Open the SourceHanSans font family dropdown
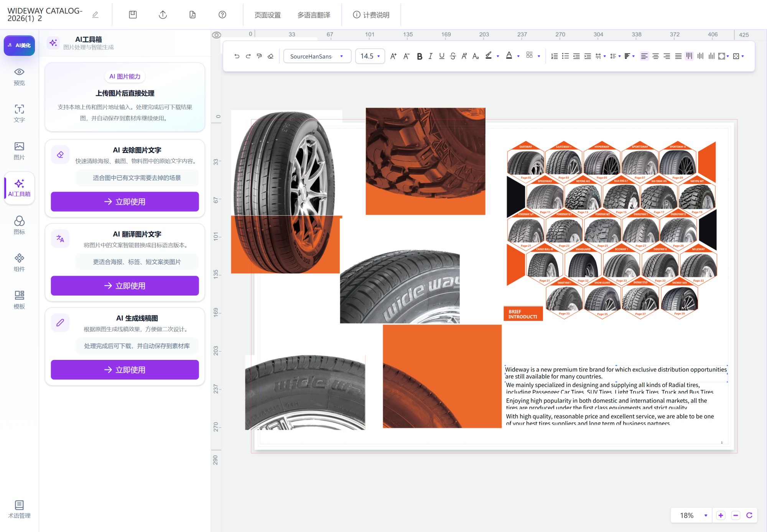The width and height of the screenshot is (767, 532). 317,56
